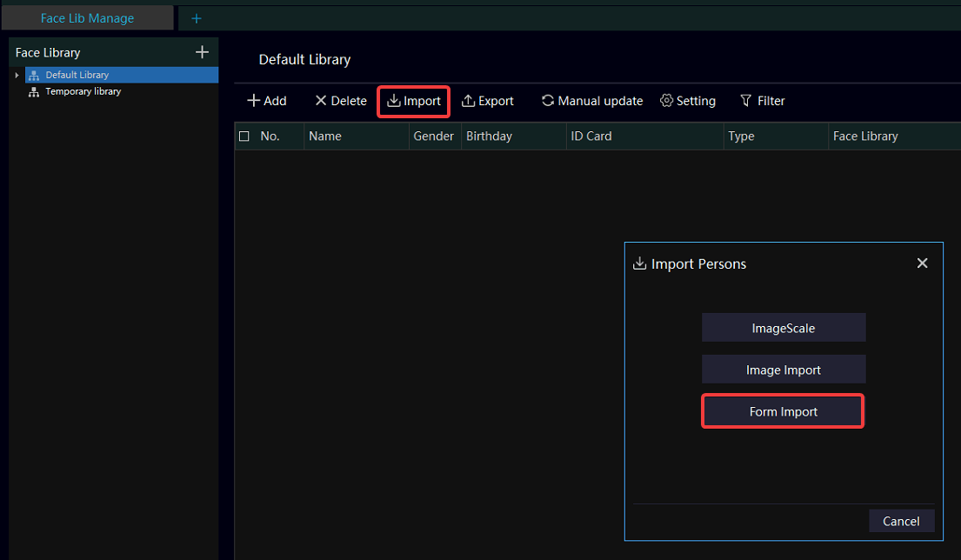The width and height of the screenshot is (961, 560).
Task: Click the Export toolbar button
Action: point(488,101)
